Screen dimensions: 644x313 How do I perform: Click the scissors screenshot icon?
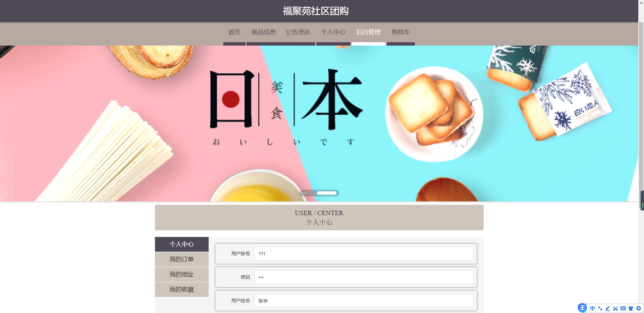tap(615, 308)
